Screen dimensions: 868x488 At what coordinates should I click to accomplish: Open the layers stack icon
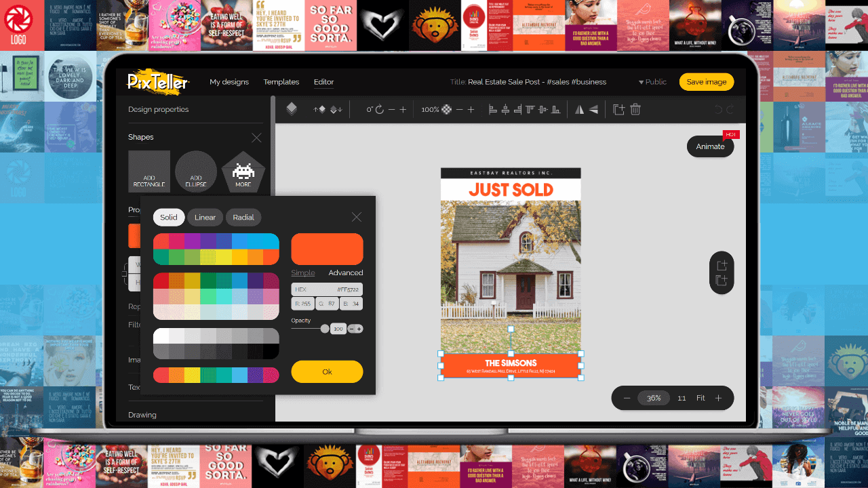click(292, 109)
